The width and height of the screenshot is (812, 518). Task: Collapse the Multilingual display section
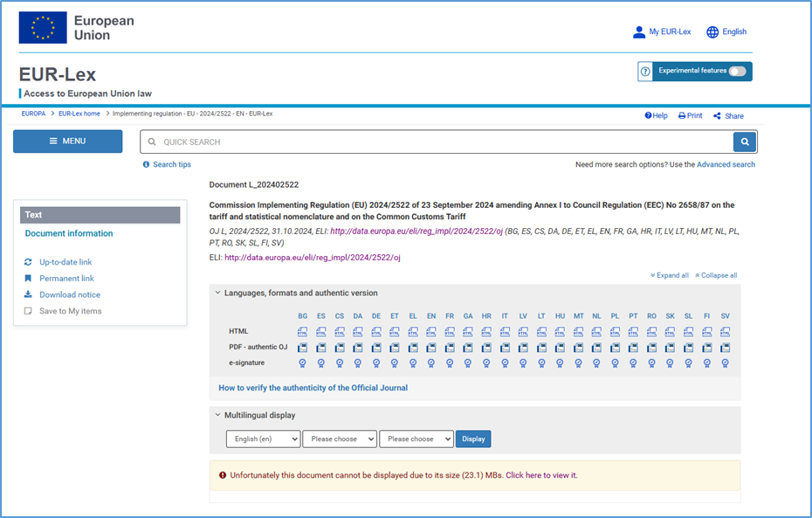(x=218, y=416)
